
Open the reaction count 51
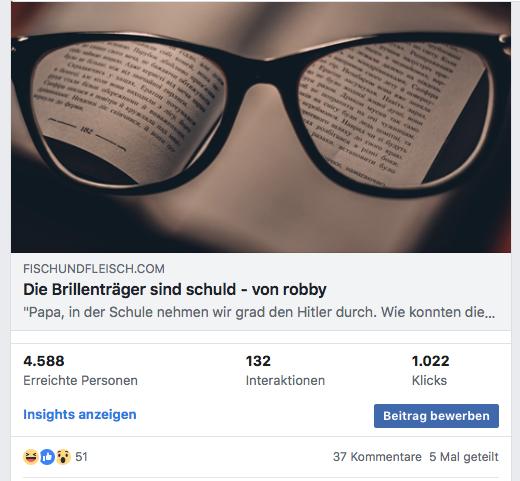coord(81,457)
